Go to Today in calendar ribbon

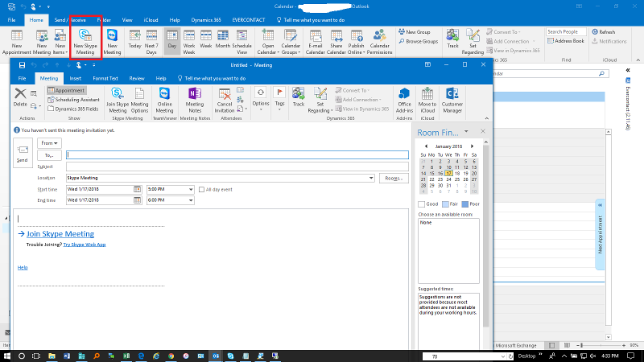pos(134,40)
